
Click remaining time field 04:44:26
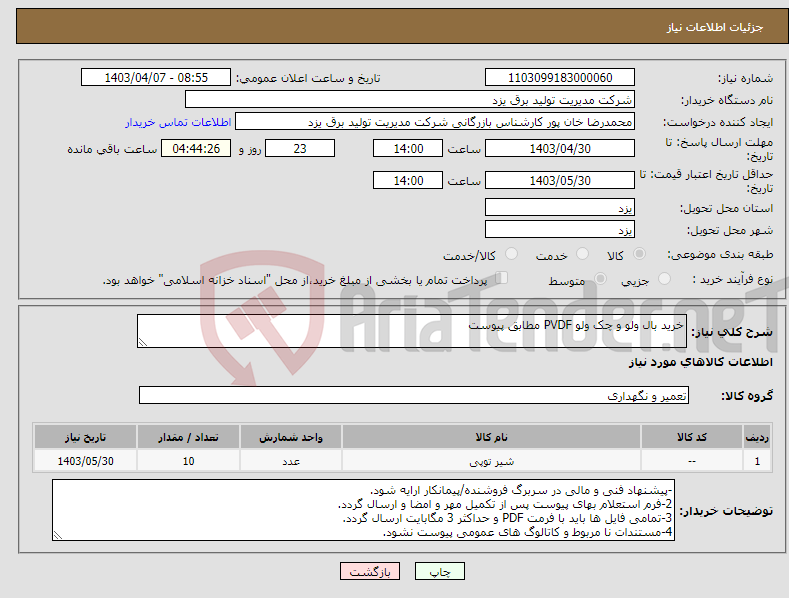click(x=196, y=148)
